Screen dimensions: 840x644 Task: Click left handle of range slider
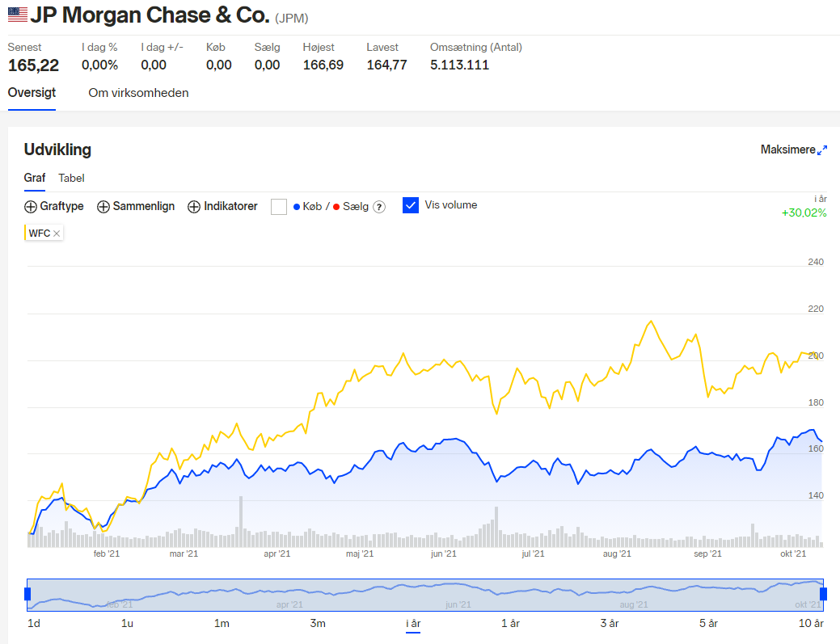pos(27,594)
